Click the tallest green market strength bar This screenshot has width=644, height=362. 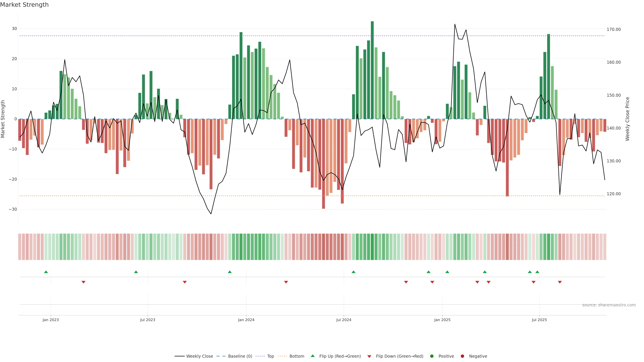(x=372, y=70)
